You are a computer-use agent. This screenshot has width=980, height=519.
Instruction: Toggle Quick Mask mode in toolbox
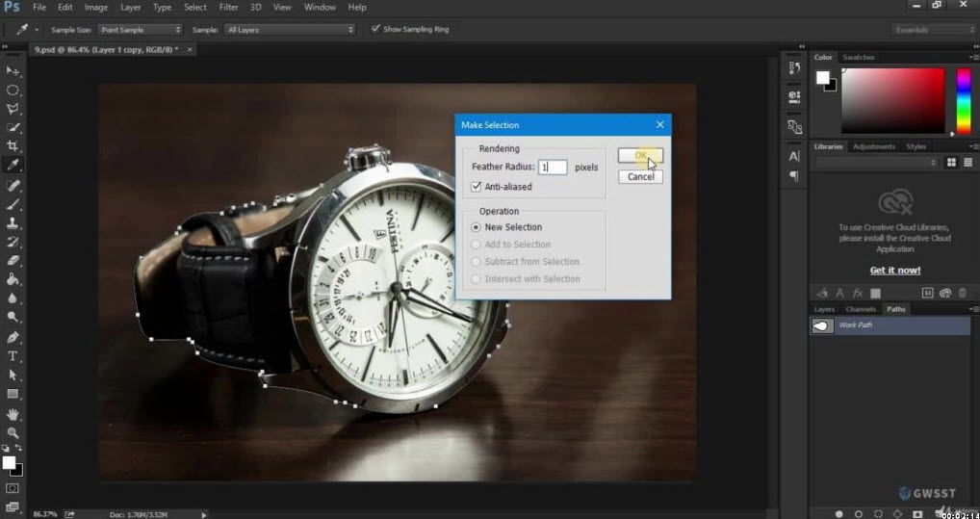(x=12, y=488)
